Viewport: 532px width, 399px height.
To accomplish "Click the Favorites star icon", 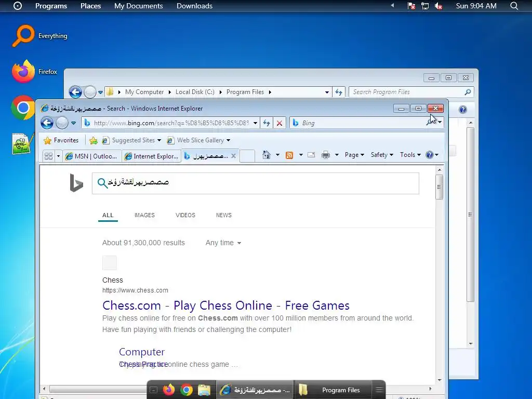I will (47, 140).
